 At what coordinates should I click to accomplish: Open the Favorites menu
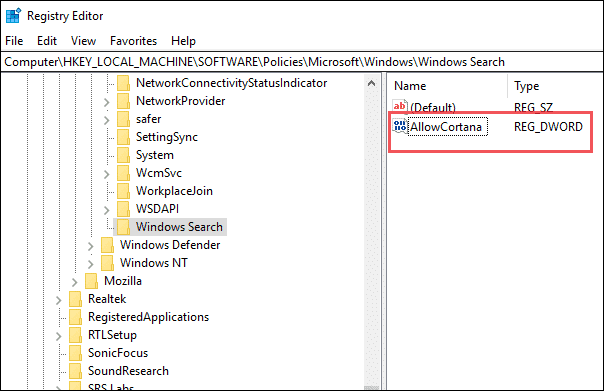(133, 41)
